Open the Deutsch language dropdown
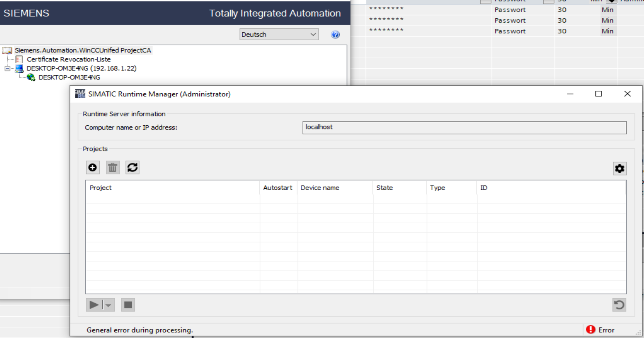The width and height of the screenshot is (644, 338). pyautogui.click(x=279, y=34)
